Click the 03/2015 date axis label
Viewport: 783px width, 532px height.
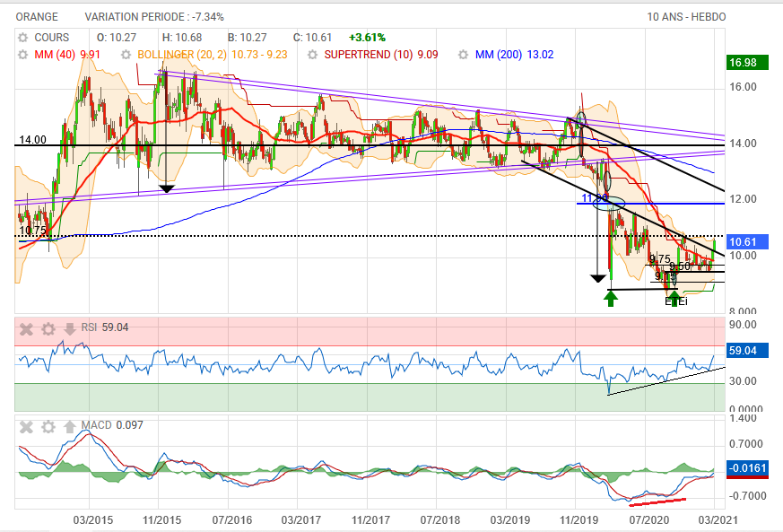coord(93,520)
